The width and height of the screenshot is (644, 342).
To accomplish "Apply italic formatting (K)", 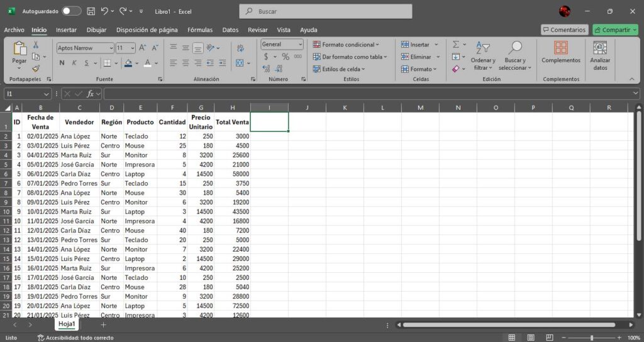I will pos(74,63).
